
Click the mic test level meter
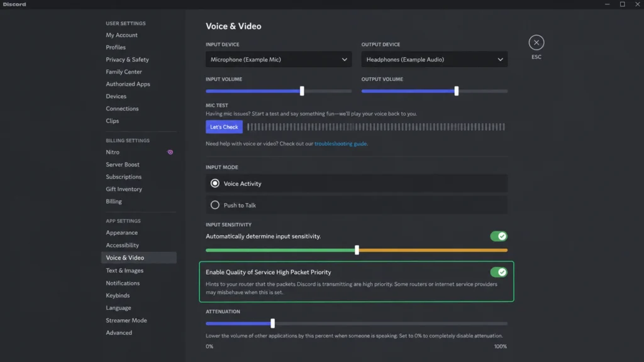(x=376, y=127)
